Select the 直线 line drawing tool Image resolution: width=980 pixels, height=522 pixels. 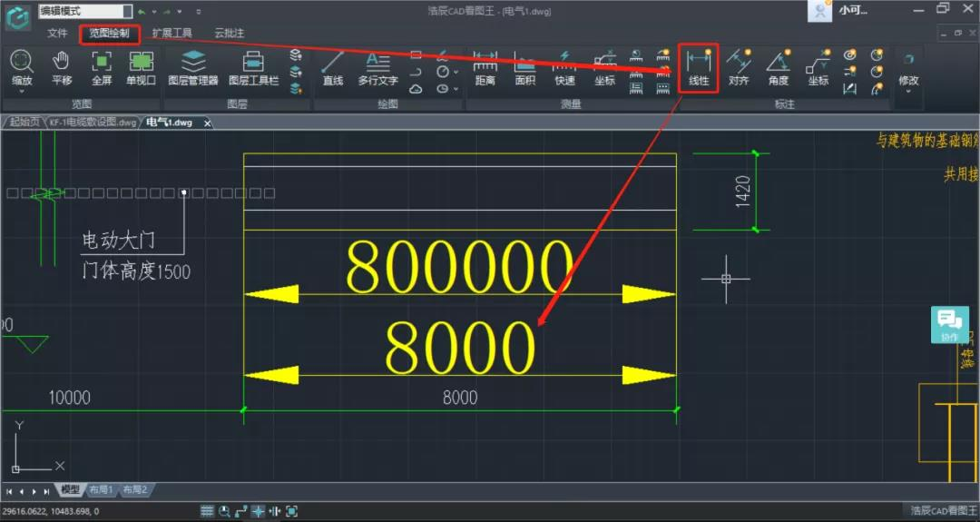[x=332, y=67]
